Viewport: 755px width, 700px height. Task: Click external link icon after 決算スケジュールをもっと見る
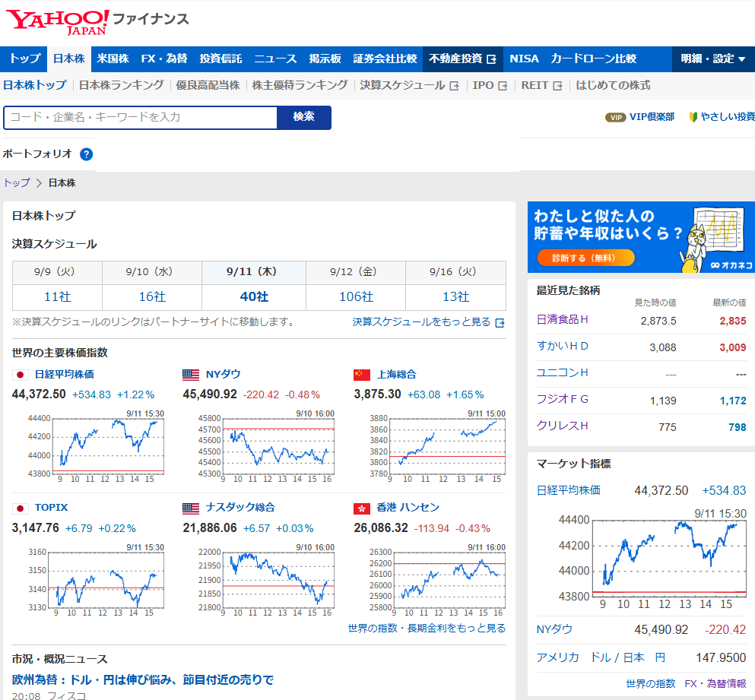click(x=500, y=322)
